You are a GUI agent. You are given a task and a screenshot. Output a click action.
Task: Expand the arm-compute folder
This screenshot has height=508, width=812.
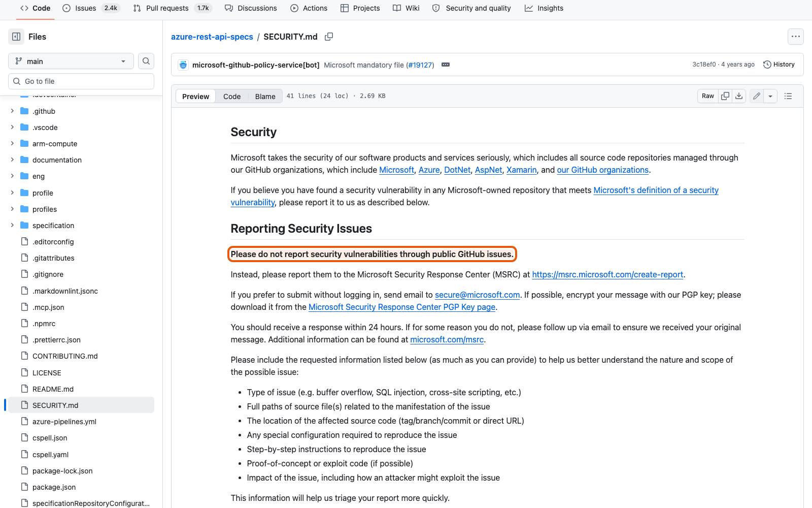12,143
